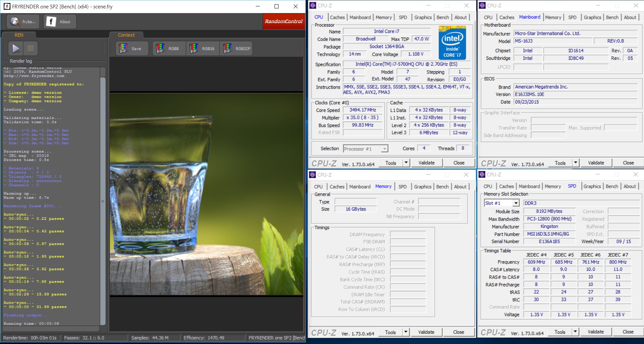Save the rendered image
This screenshot has height=344, width=644.
(132, 48)
